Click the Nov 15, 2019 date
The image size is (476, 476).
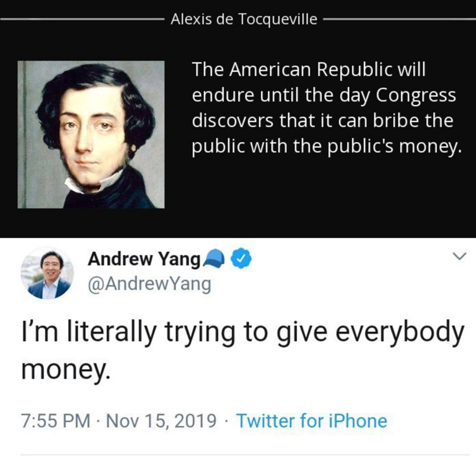pos(161,421)
